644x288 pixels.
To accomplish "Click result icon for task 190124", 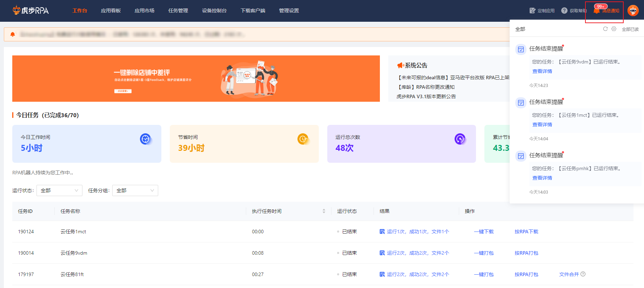I will (x=382, y=232).
